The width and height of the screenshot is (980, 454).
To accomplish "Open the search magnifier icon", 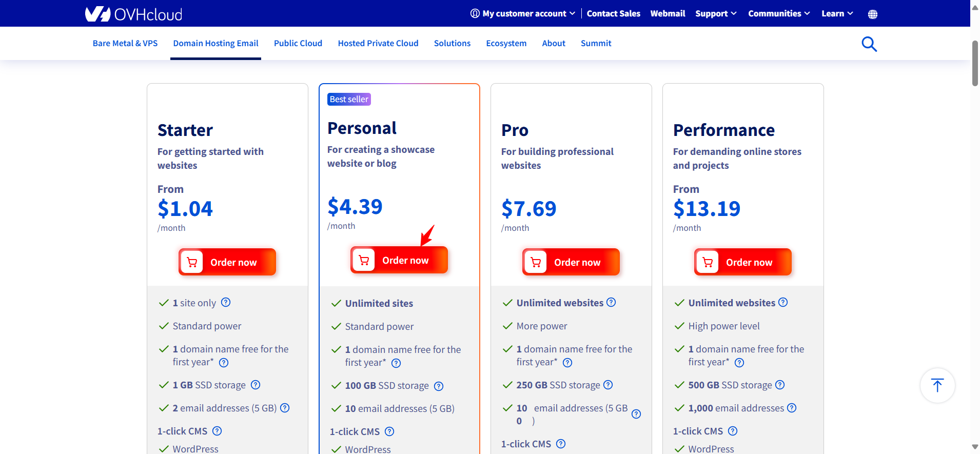I will click(x=869, y=44).
